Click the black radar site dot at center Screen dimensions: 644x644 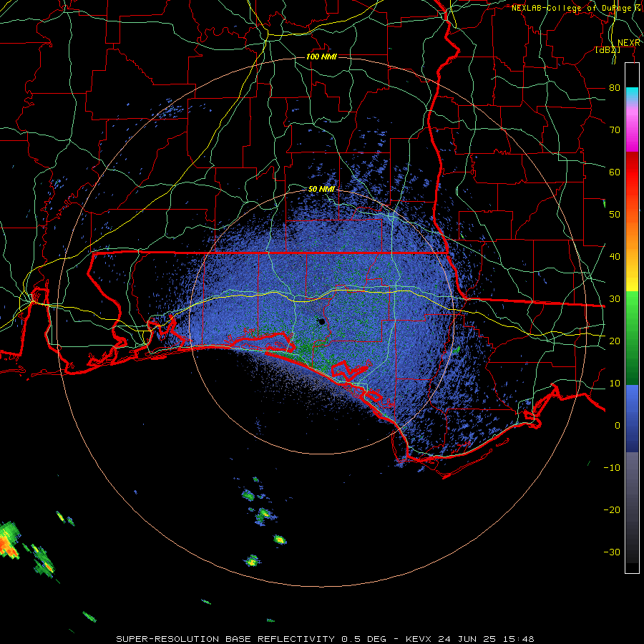(x=322, y=321)
